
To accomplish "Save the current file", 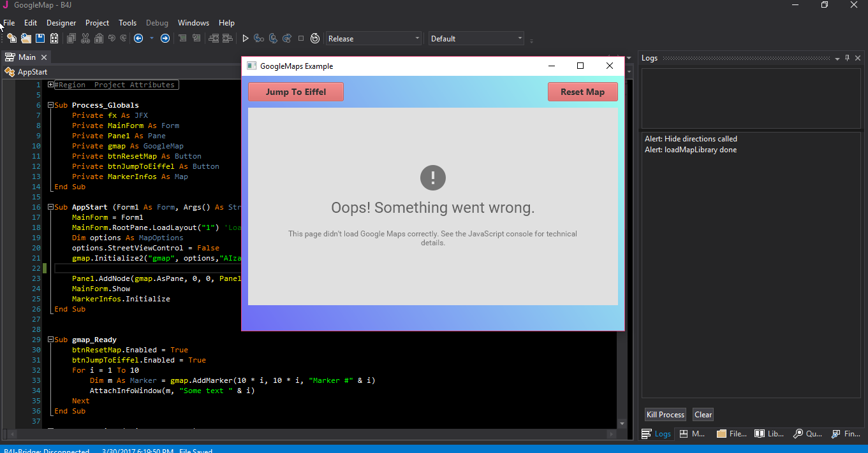I will pyautogui.click(x=40, y=38).
